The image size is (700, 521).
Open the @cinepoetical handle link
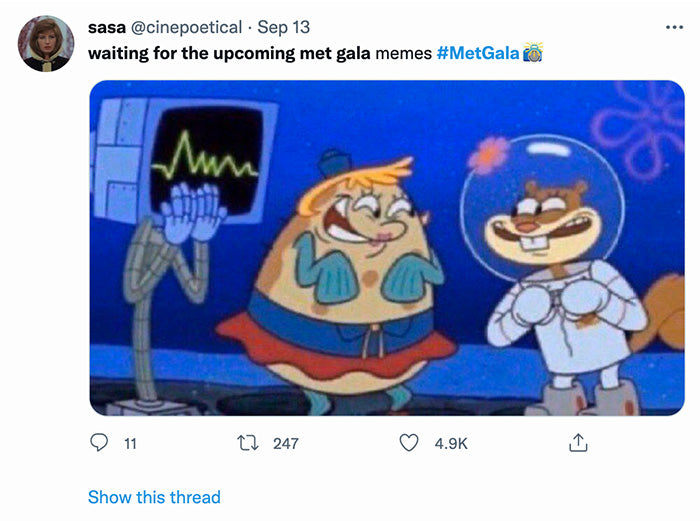pos(186,27)
